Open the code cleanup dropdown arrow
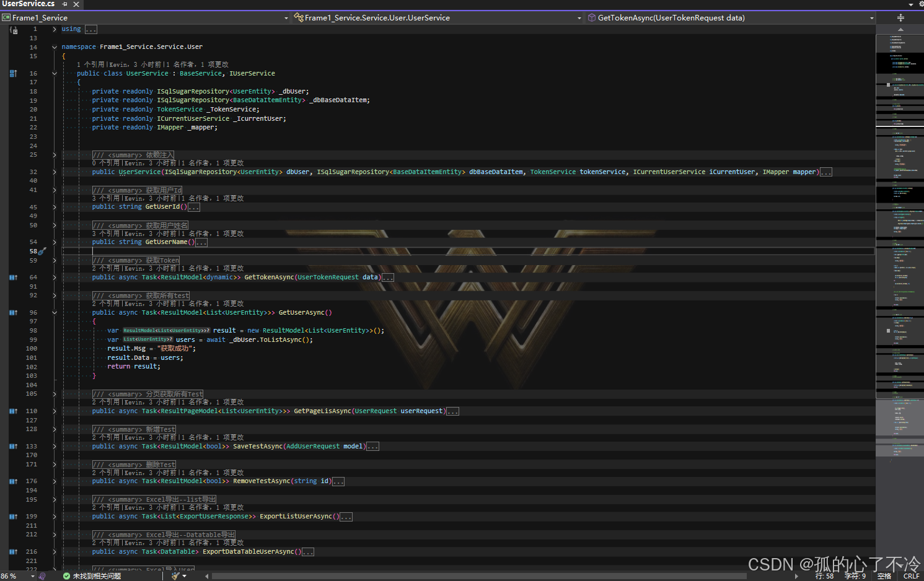The width and height of the screenshot is (924, 581). pos(185,576)
